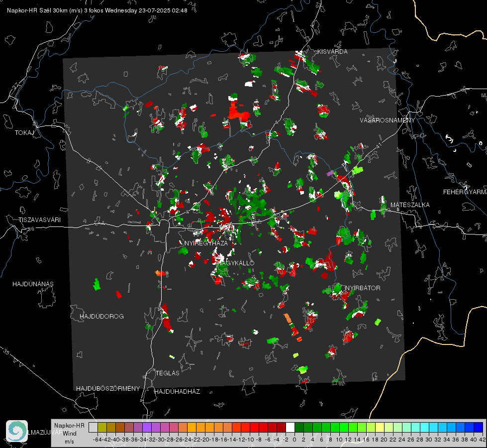
Task: Click the TOKAJ city label
Action: click(x=24, y=133)
